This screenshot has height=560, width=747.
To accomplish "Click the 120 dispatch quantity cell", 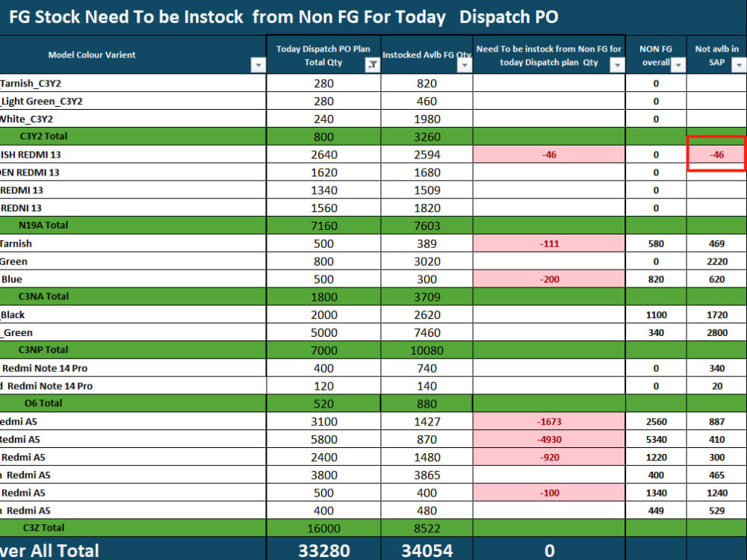I will coord(324,386).
